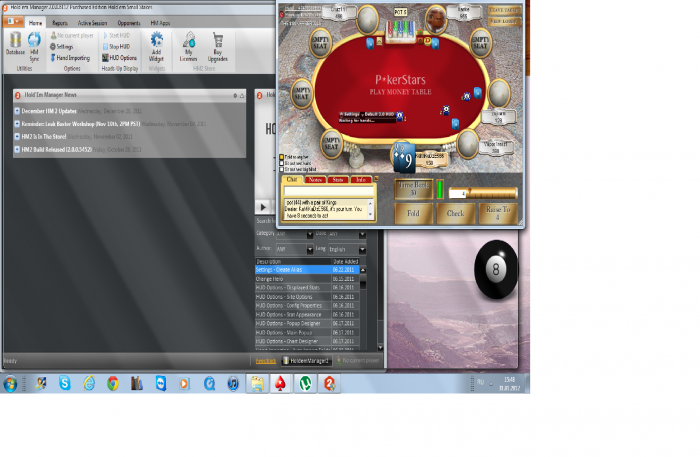Open My Licenses in HM2 Store
The image size is (700, 457).
(x=188, y=47)
